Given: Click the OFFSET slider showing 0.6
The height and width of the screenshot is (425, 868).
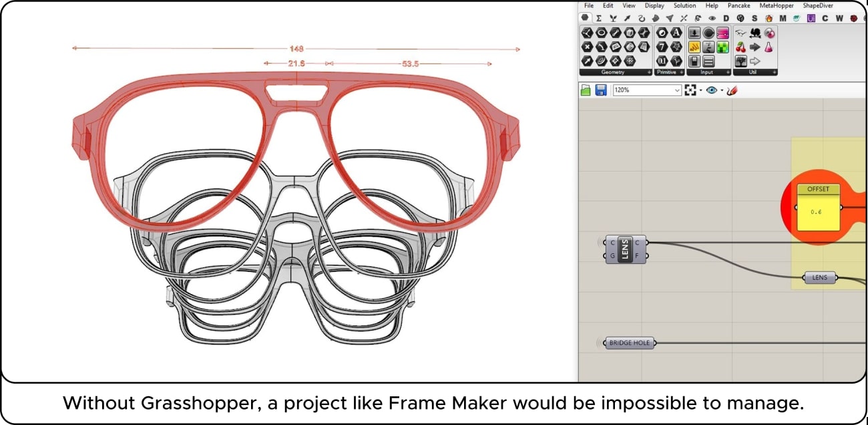Looking at the screenshot, I should [x=817, y=206].
